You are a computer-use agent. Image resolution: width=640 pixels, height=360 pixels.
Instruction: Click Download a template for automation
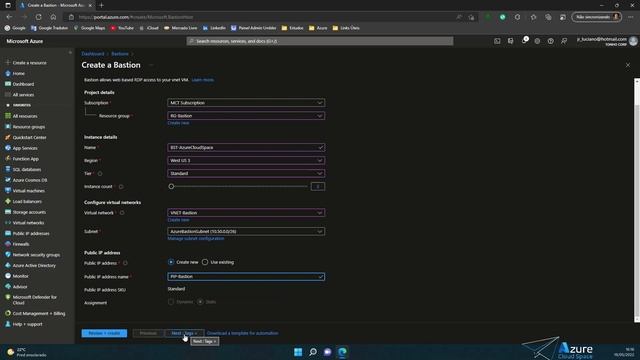click(x=242, y=333)
